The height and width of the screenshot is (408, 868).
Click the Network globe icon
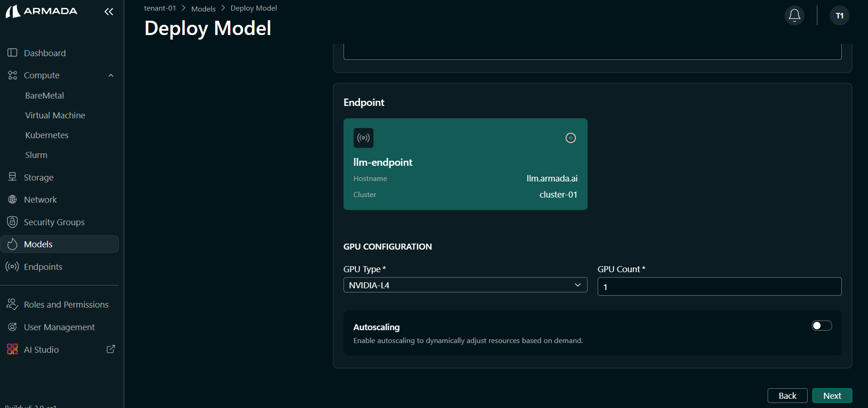(x=12, y=199)
